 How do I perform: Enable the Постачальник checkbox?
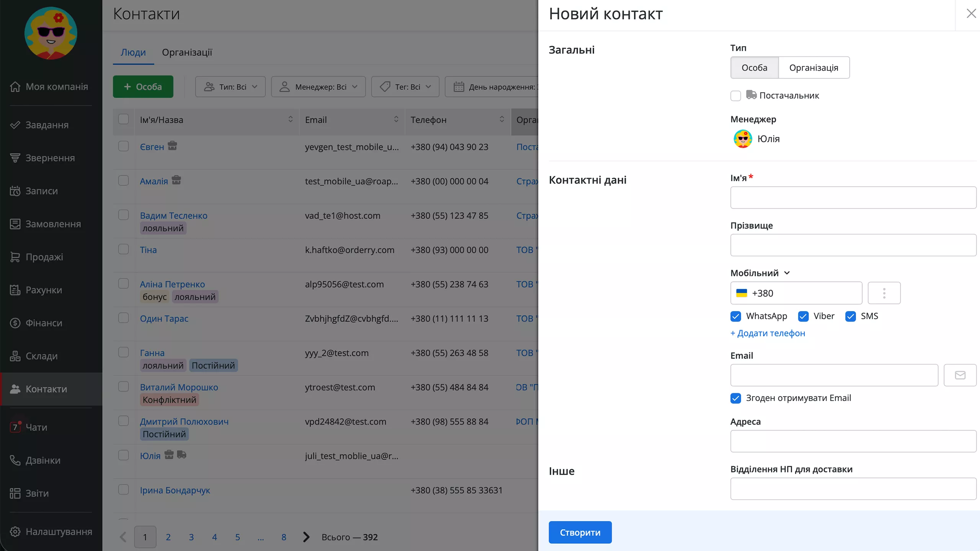click(735, 96)
